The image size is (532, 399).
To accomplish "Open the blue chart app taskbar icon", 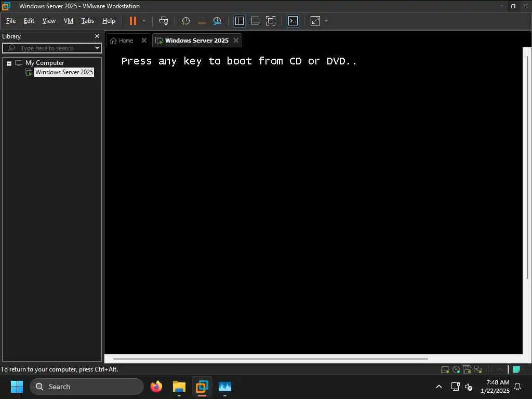I will point(224,387).
